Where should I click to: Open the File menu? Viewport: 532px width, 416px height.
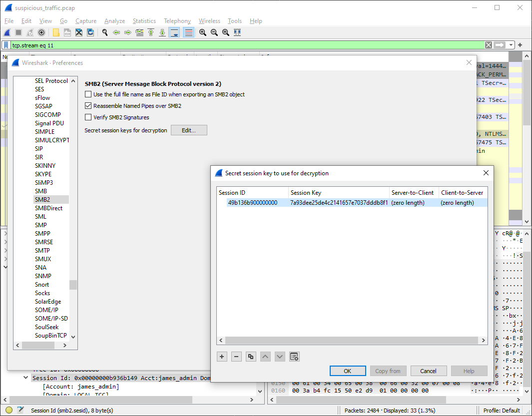(x=9, y=21)
